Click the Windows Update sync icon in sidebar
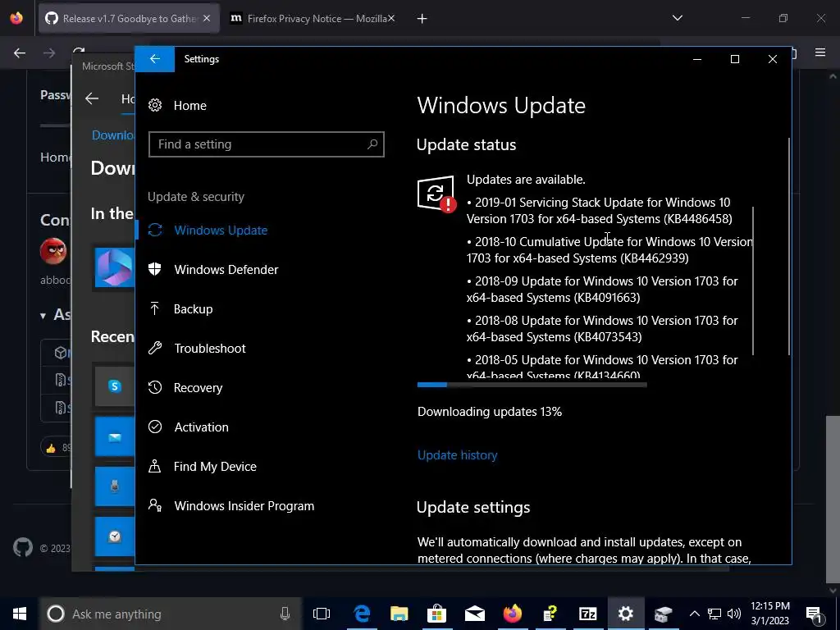Screen dimensions: 840x630 (155, 231)
